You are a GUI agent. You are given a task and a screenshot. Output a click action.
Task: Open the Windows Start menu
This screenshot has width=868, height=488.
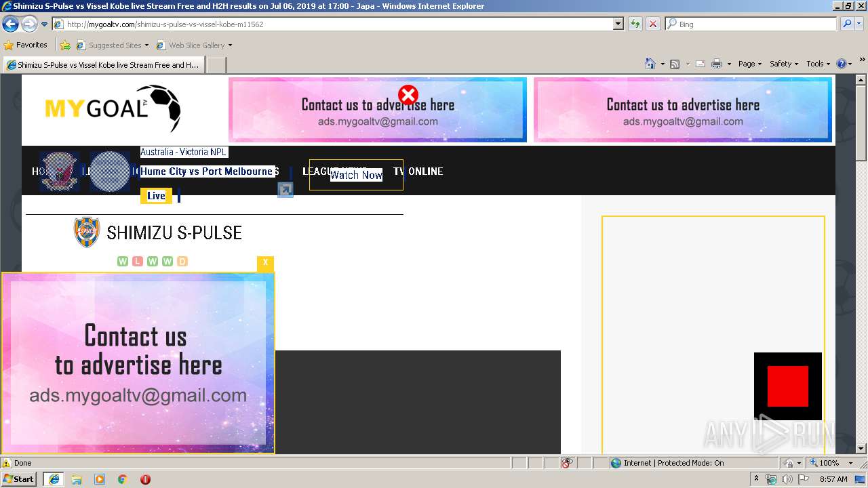19,479
